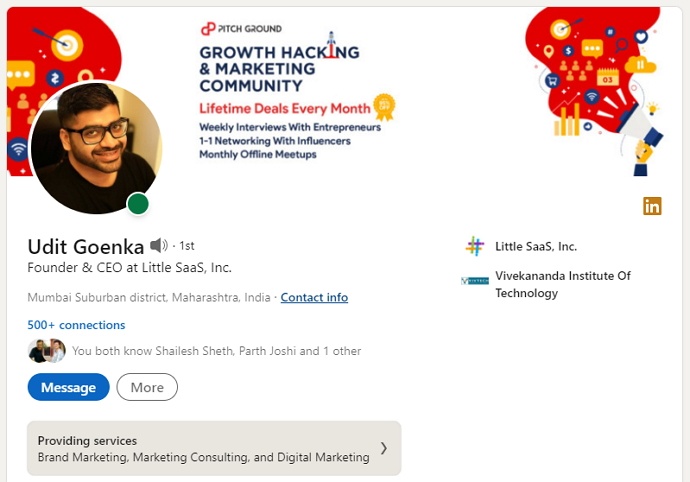Click the Udit Goenka profile name
The width and height of the screenshot is (690, 482).
click(x=86, y=247)
